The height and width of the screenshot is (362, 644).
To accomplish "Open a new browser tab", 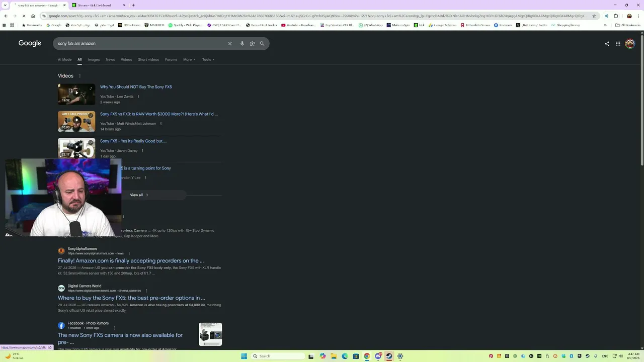I will 133,5.
